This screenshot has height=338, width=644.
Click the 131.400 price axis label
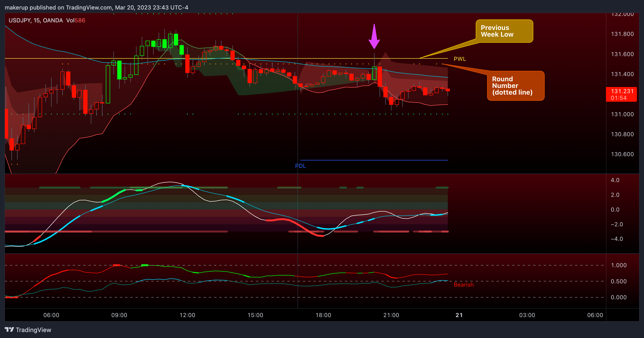point(622,74)
